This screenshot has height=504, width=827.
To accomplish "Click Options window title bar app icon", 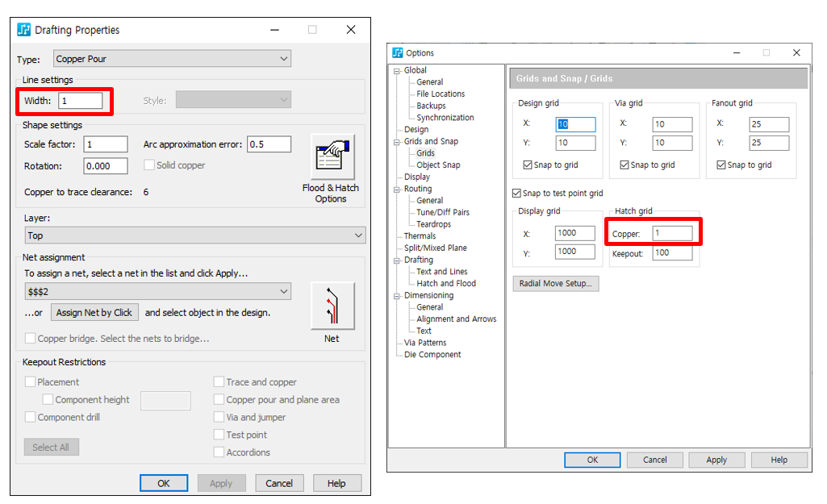I will point(398,52).
